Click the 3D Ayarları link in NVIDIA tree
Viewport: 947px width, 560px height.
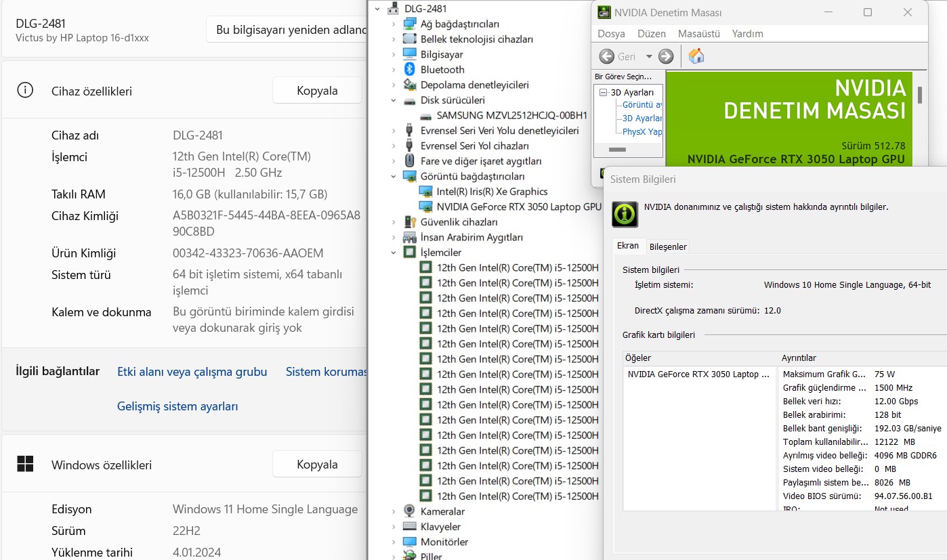642,119
